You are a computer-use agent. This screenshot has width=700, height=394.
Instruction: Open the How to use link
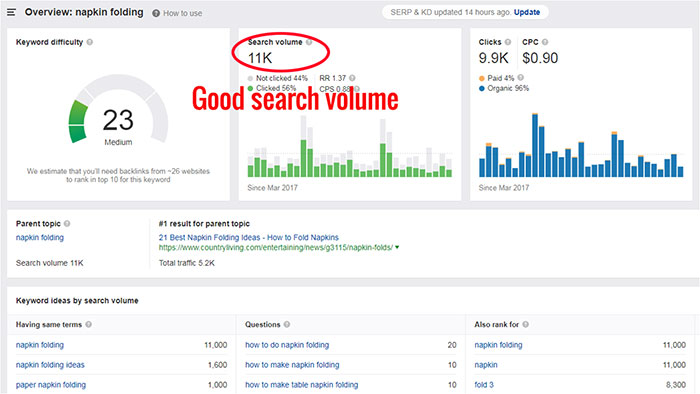pyautogui.click(x=182, y=13)
